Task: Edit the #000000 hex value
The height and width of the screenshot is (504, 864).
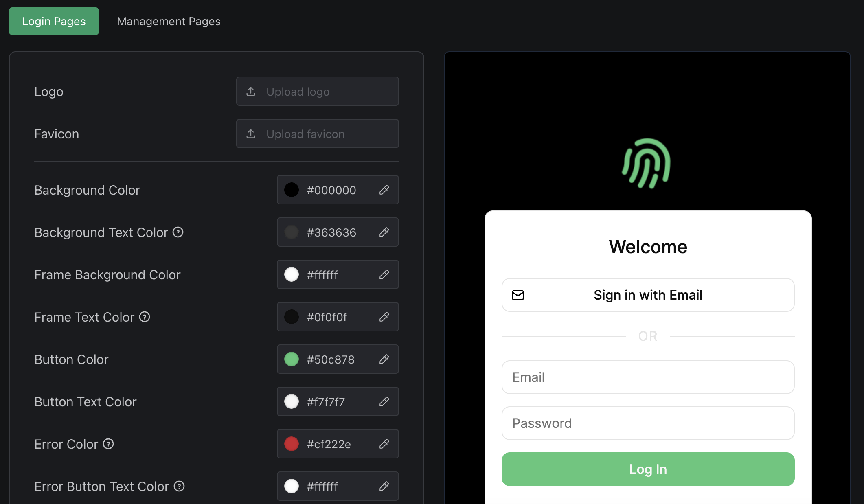Action: pos(331,190)
